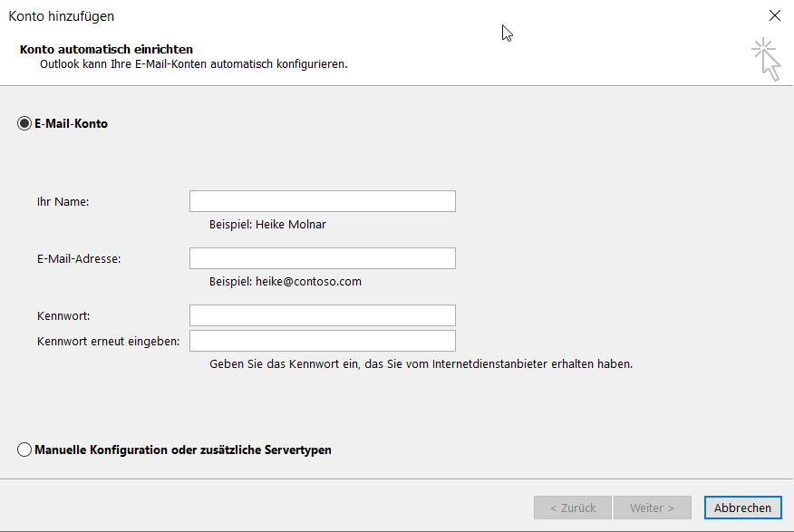Close the Konto hinzufügen dialog
The width and height of the screenshot is (794, 532).
(x=775, y=15)
